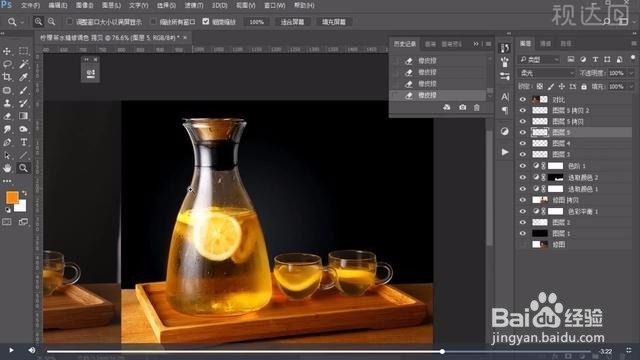The width and height of the screenshot is (640, 360).
Task: Open the 文件(F) menu
Action: 30,6
